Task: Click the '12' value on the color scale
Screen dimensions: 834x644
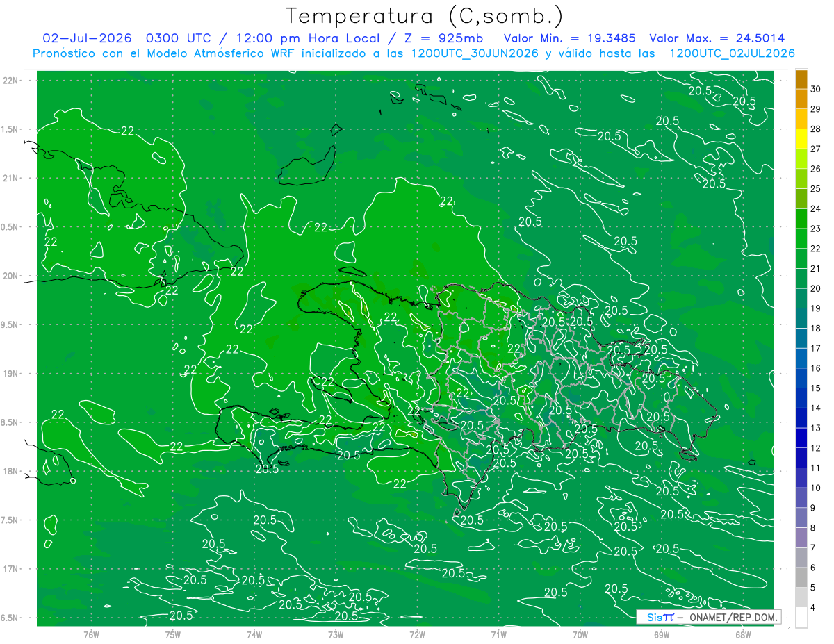Action: click(816, 448)
